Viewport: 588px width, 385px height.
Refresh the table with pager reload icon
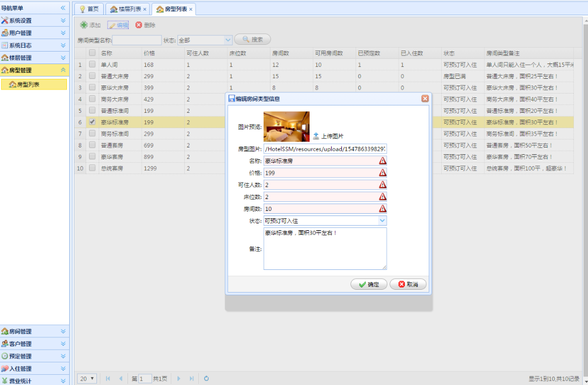click(x=206, y=379)
